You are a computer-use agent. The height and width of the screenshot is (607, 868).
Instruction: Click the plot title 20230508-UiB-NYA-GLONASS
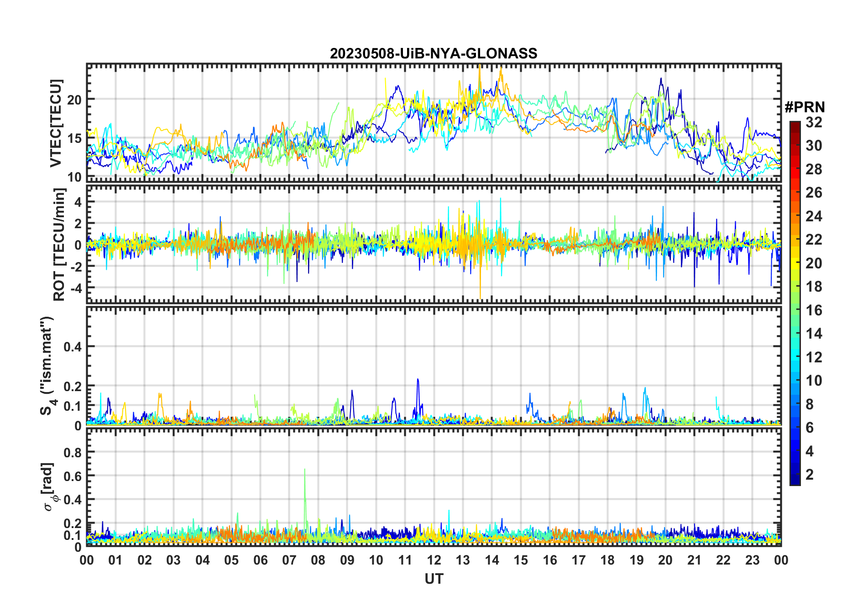pyautogui.click(x=434, y=53)
